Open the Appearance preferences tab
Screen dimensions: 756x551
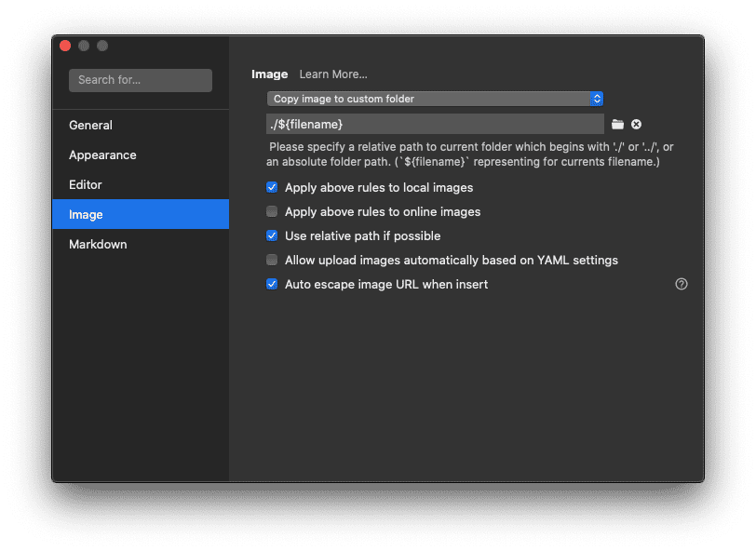pyautogui.click(x=102, y=155)
